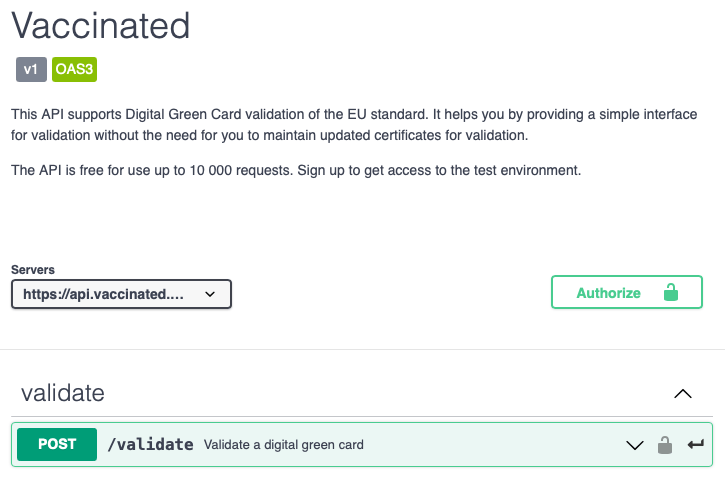This screenshot has height=481, width=725.
Task: Click the grey padlock on the /validate row
Action: pos(664,445)
